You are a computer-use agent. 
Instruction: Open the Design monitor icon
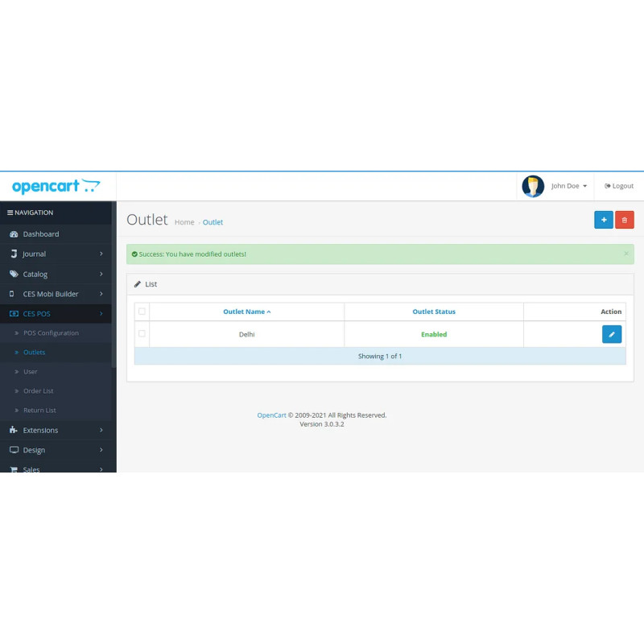(14, 449)
